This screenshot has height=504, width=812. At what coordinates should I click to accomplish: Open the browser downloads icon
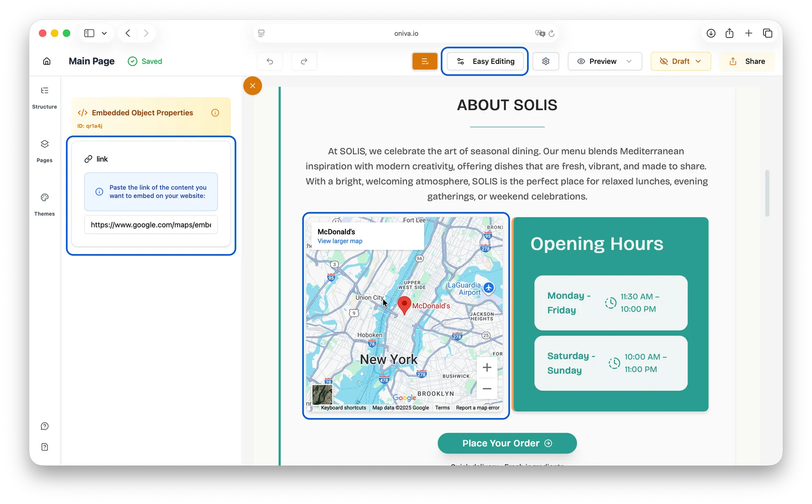pos(711,33)
